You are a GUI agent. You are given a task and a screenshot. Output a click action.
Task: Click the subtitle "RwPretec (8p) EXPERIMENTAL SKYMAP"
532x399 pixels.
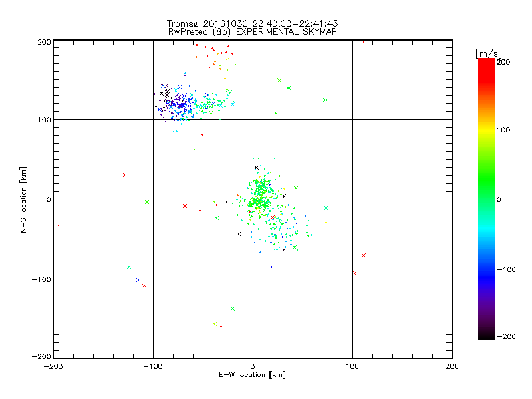point(253,32)
